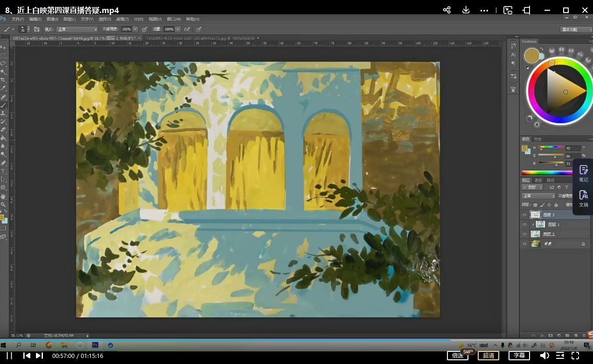Toggle pressure for opacity button
The image size is (593, 364).
click(145, 29)
